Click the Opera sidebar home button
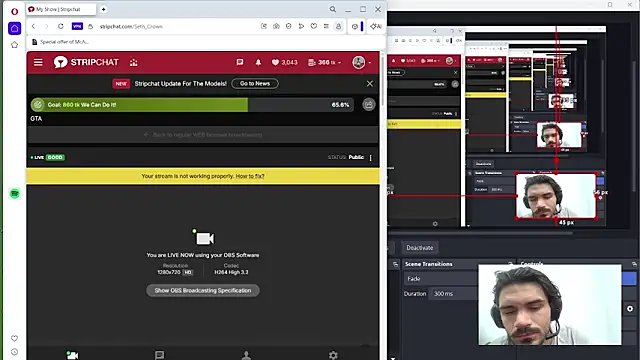 (x=14, y=28)
